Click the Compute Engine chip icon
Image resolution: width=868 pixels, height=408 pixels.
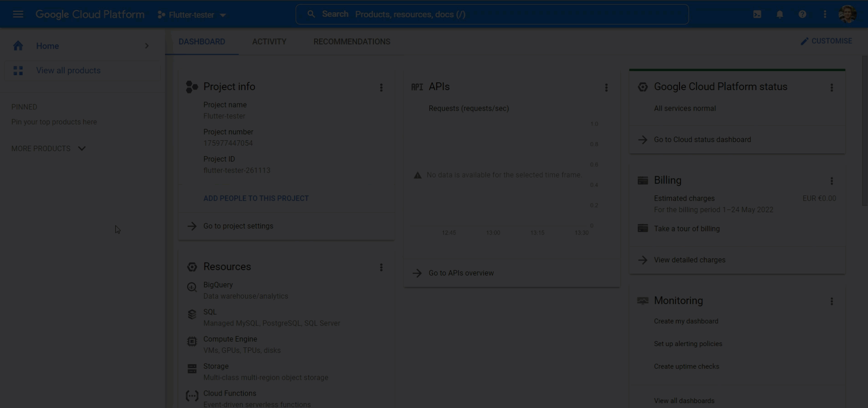point(192,342)
